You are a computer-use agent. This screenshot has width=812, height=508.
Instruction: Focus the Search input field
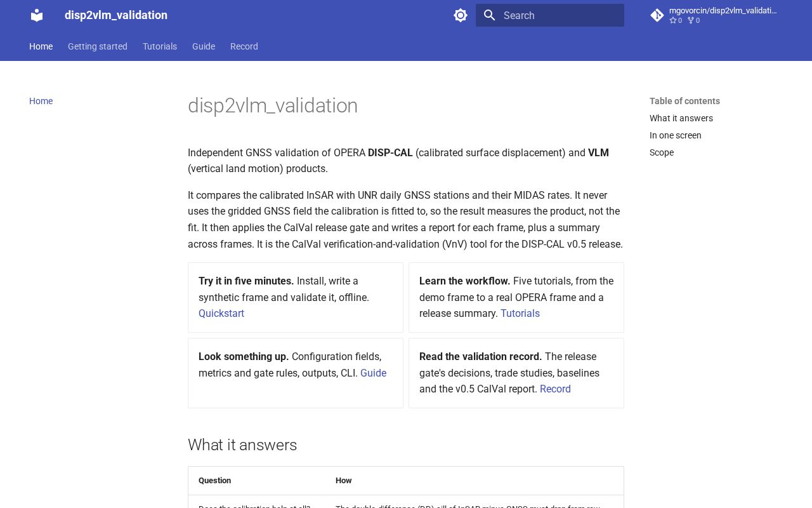[550, 15]
